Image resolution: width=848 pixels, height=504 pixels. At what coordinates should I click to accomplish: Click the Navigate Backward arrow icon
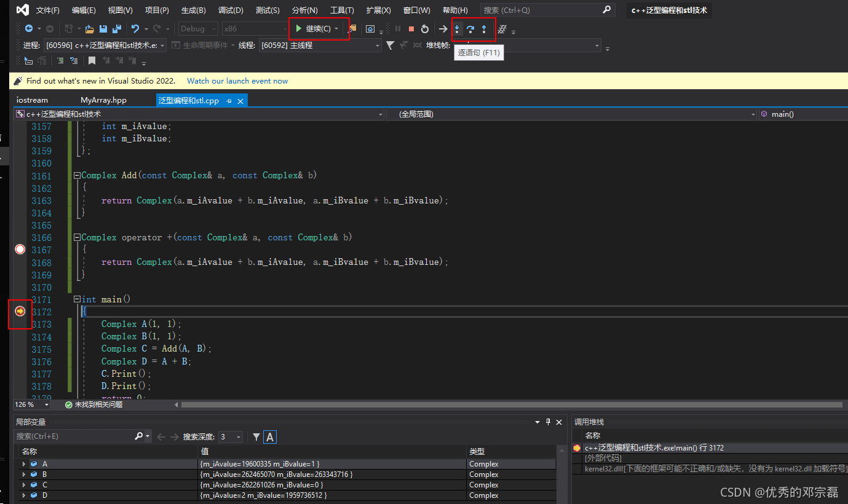tap(28, 29)
